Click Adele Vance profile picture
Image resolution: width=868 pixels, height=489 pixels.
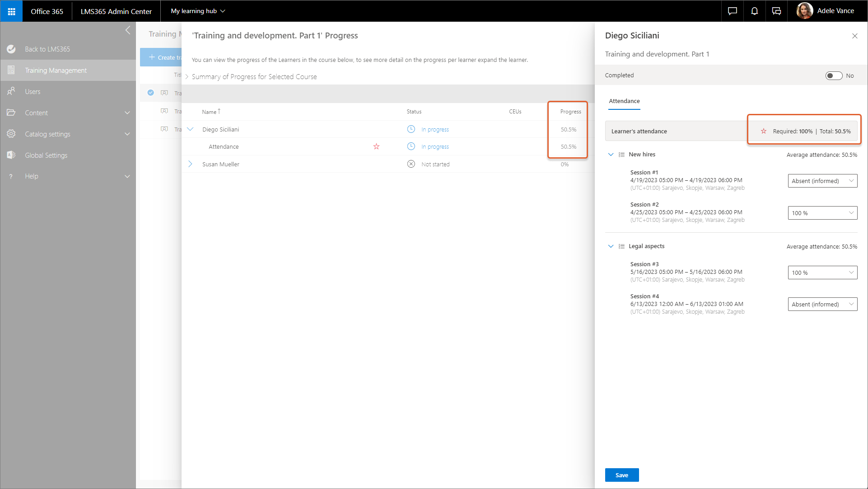[804, 11]
